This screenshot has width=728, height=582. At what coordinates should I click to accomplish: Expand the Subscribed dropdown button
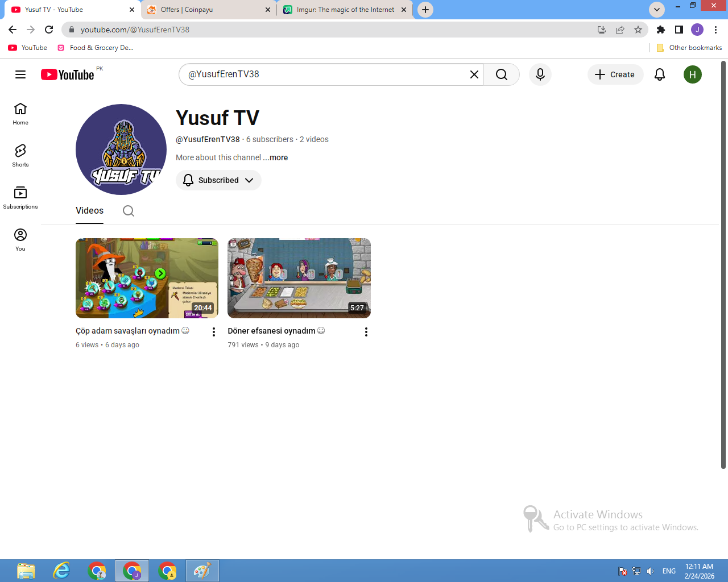click(218, 180)
